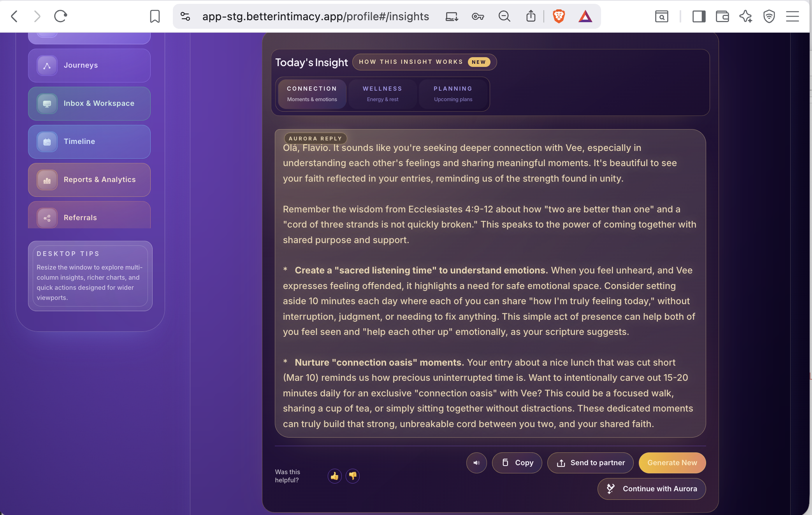Click inside the address bar

[315, 16]
